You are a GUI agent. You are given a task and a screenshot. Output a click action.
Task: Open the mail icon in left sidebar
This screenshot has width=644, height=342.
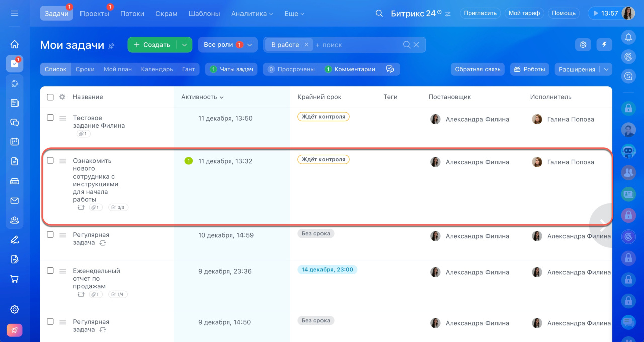point(14,201)
